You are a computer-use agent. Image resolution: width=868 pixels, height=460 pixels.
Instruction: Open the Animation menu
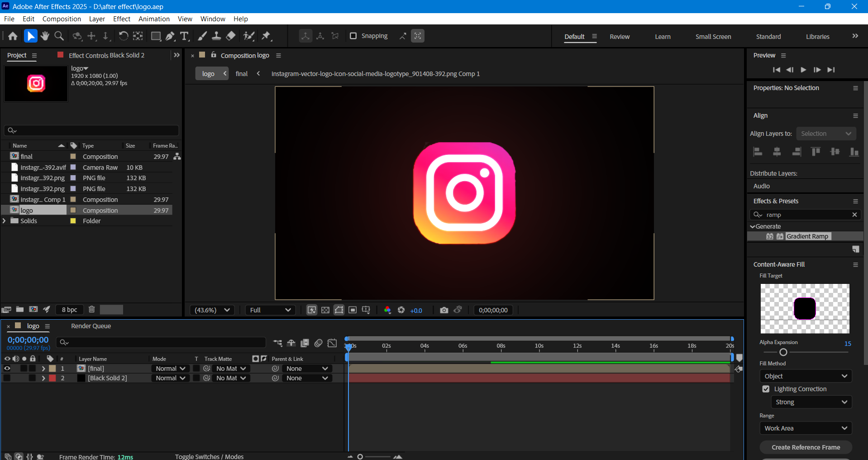click(154, 19)
